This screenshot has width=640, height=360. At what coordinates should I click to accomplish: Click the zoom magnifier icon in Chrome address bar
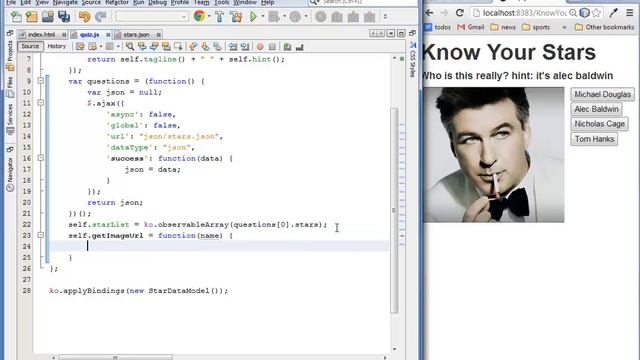point(573,13)
